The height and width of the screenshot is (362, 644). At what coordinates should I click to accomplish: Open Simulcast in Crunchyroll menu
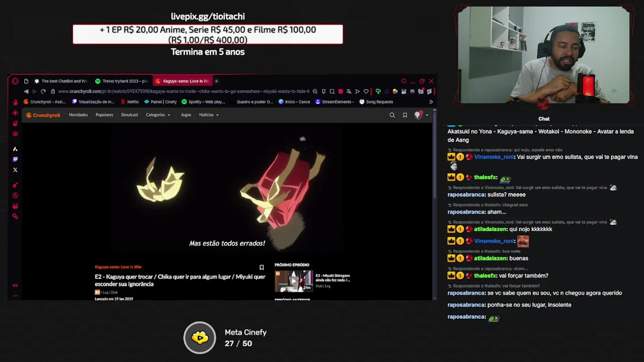pyautogui.click(x=129, y=115)
